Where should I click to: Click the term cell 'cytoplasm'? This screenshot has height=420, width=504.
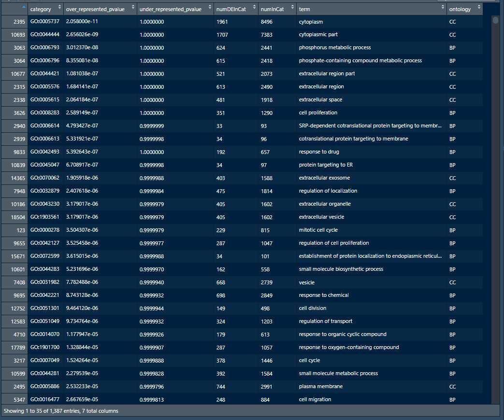[311, 22]
